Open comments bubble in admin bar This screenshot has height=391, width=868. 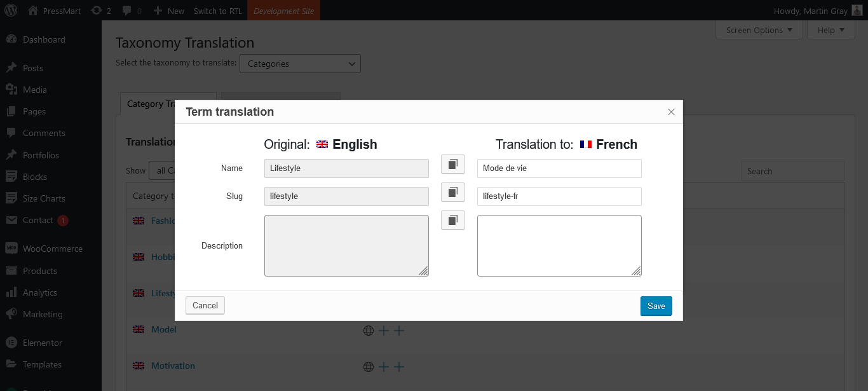pyautogui.click(x=132, y=11)
